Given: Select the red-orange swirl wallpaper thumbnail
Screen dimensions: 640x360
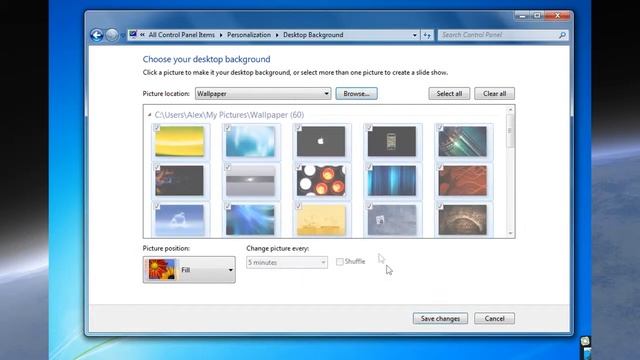Looking at the screenshot, I should tap(462, 180).
